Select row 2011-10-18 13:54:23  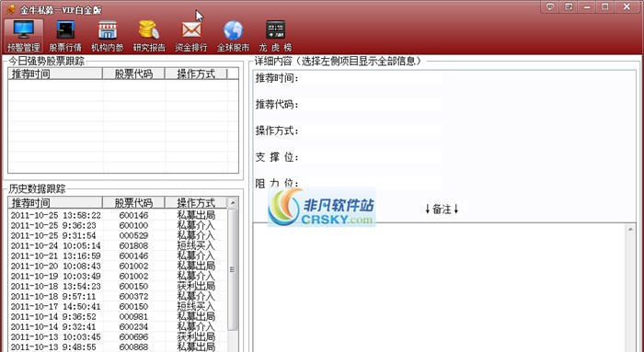click(118, 286)
